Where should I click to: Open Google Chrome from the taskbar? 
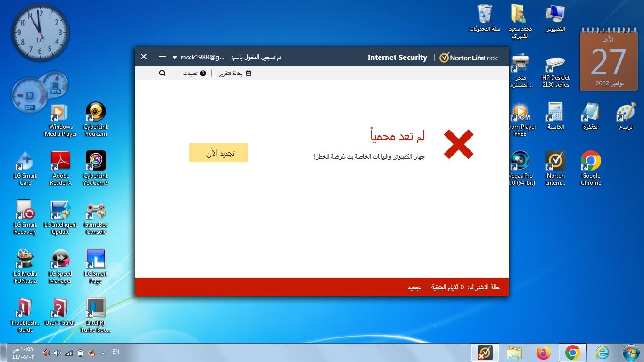(573, 353)
